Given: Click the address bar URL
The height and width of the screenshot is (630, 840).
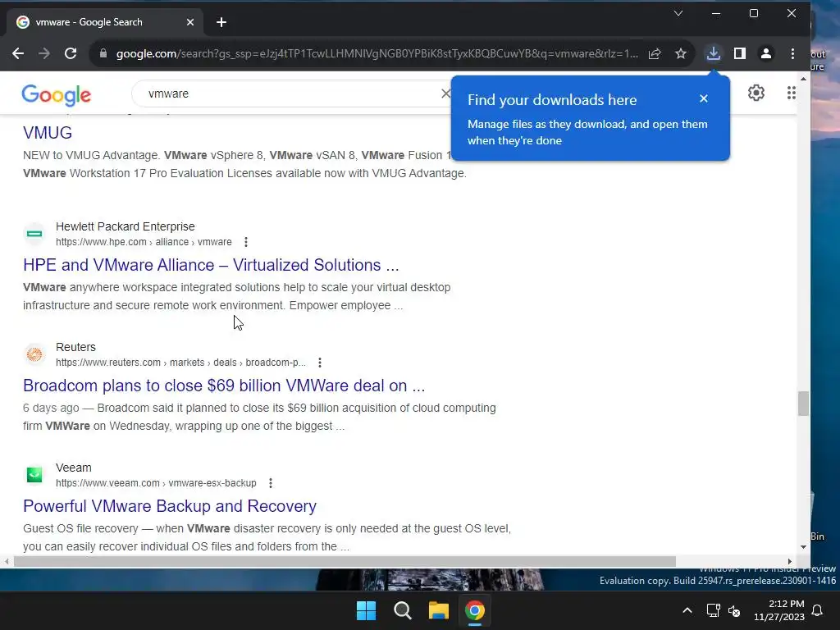Looking at the screenshot, I should (x=377, y=53).
